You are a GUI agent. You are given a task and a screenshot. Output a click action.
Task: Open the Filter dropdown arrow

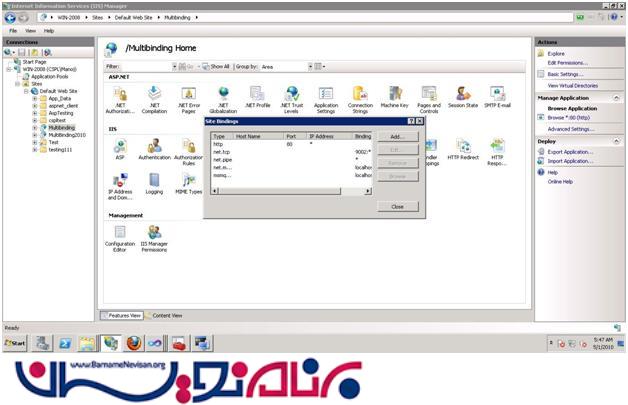[x=174, y=67]
